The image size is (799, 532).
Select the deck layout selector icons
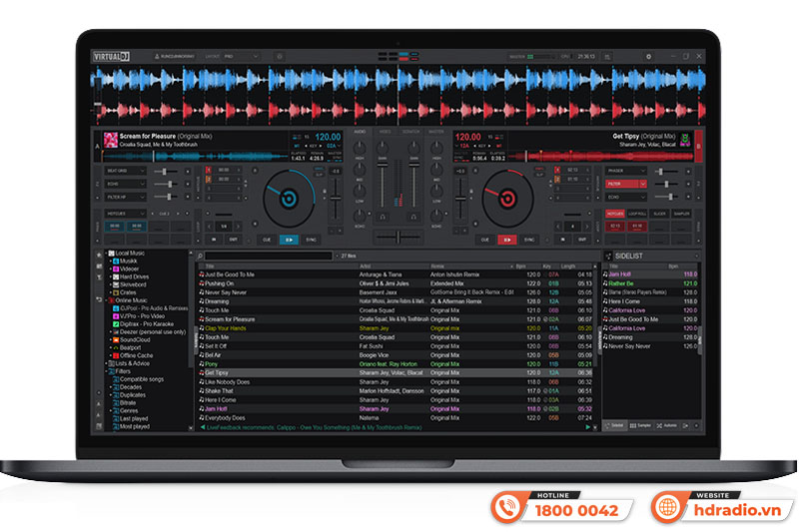[x=399, y=56]
